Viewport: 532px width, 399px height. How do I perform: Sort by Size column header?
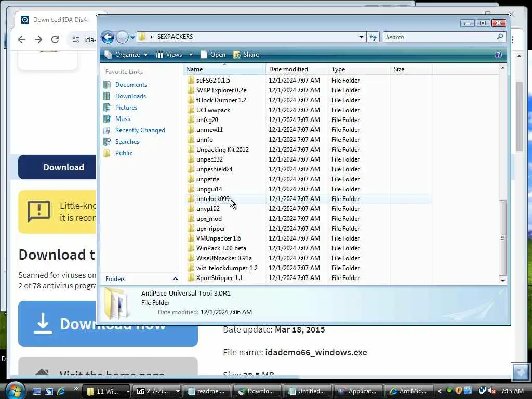coord(411,69)
